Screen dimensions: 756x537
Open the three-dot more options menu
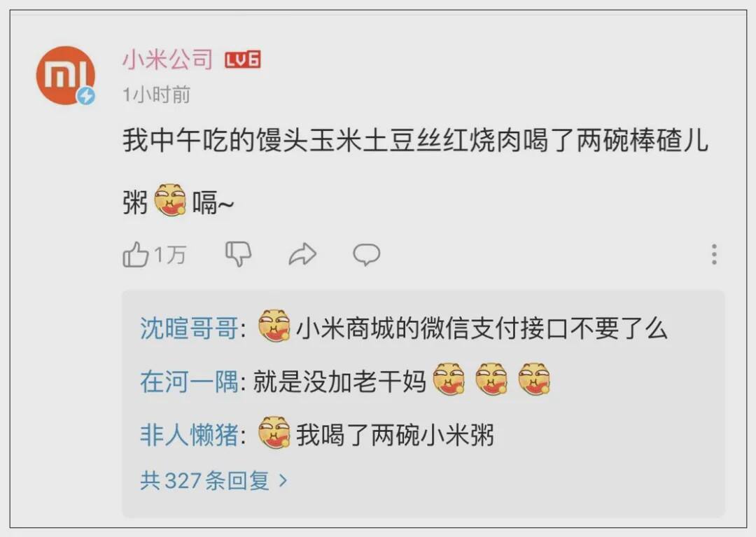tap(714, 254)
